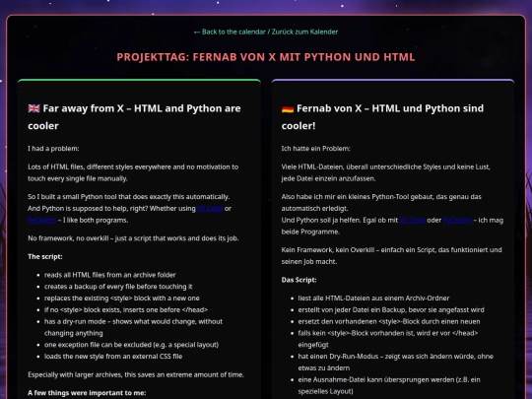This screenshot has width=532, height=399.
Task: Click the page title PROJEKTTAG: FERNAB VON X
Action: point(266,57)
